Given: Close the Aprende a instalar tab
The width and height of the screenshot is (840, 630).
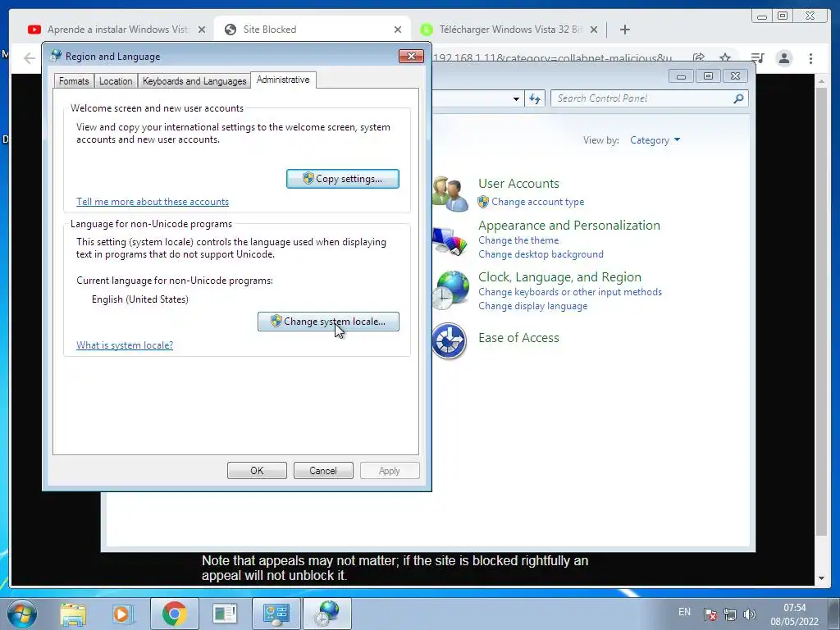Looking at the screenshot, I should pos(202,30).
